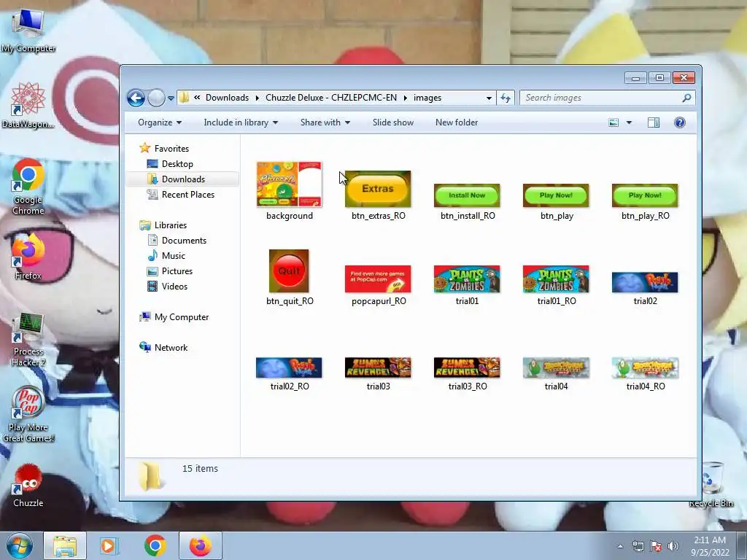
Task: Open the Windows Start menu
Action: click(x=19, y=545)
